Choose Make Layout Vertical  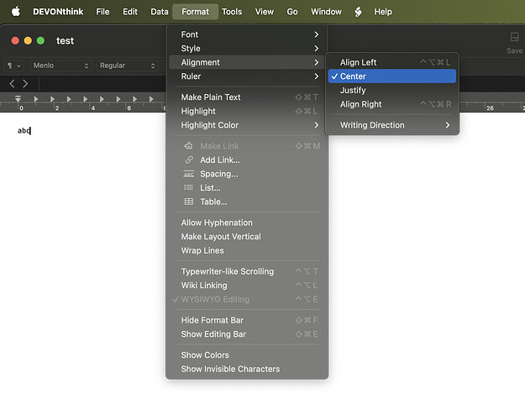click(247, 237)
